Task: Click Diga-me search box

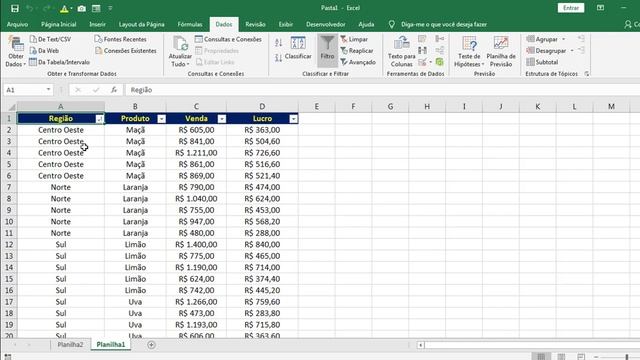Action: pyautogui.click(x=444, y=24)
